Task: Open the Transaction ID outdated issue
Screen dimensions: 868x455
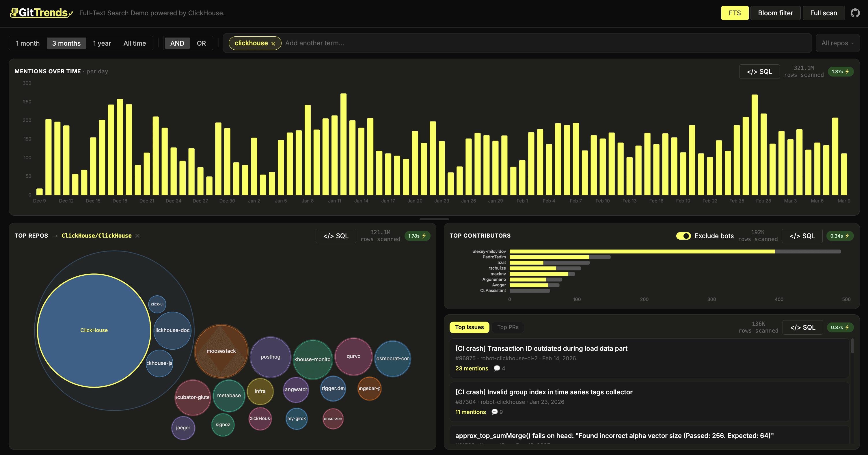Action: [x=541, y=348]
